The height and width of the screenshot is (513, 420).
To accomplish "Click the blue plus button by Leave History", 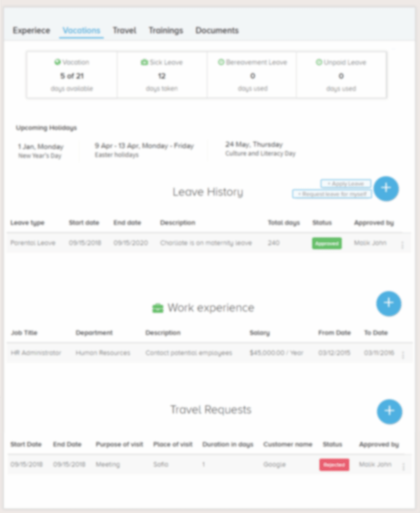I will [386, 188].
